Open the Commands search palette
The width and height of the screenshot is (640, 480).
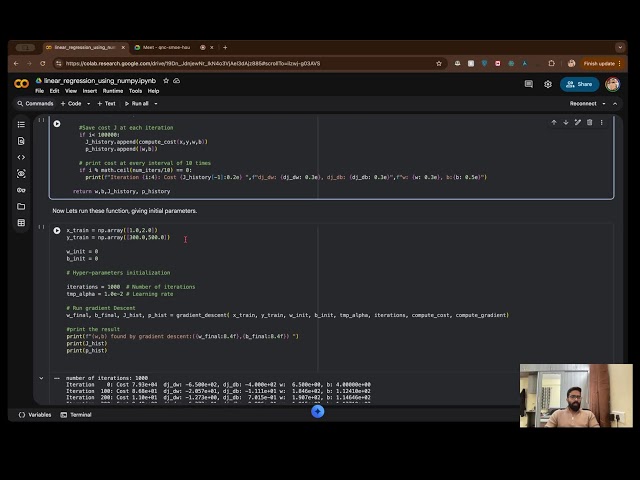[35, 104]
